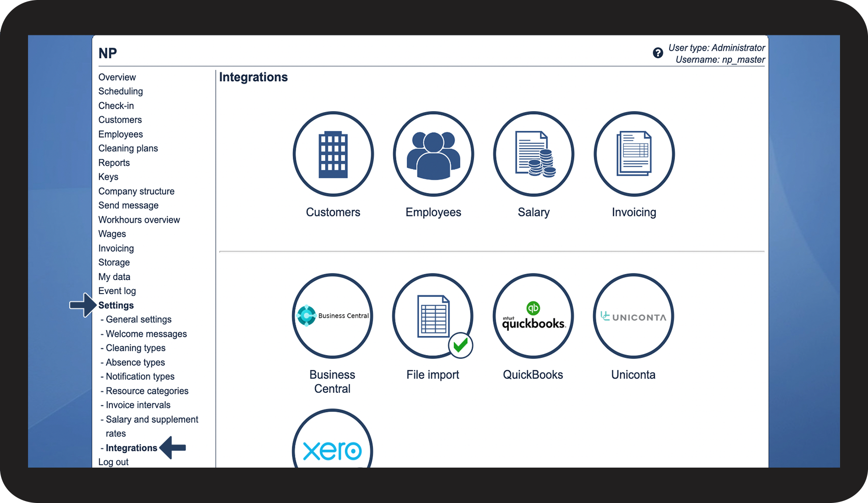
Task: Open the Reports page
Action: (x=114, y=163)
